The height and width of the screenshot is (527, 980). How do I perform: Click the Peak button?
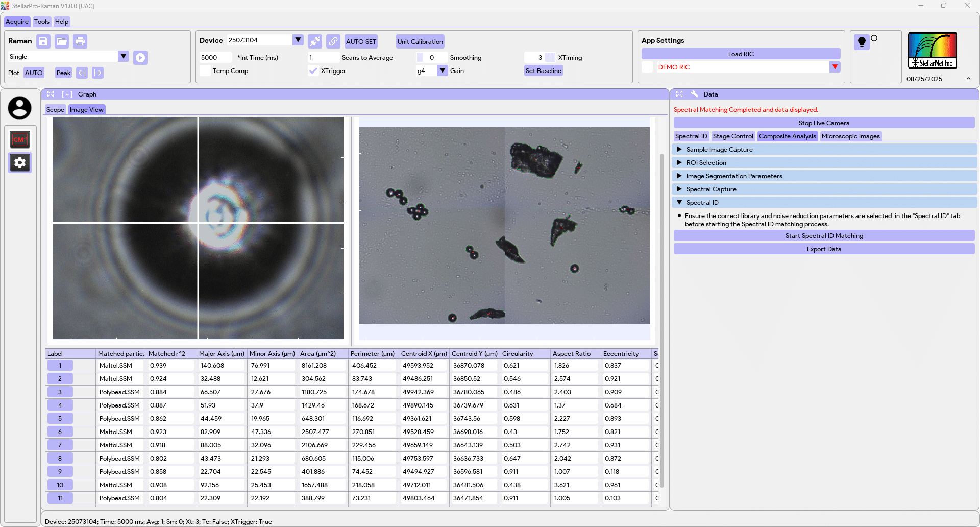click(63, 73)
